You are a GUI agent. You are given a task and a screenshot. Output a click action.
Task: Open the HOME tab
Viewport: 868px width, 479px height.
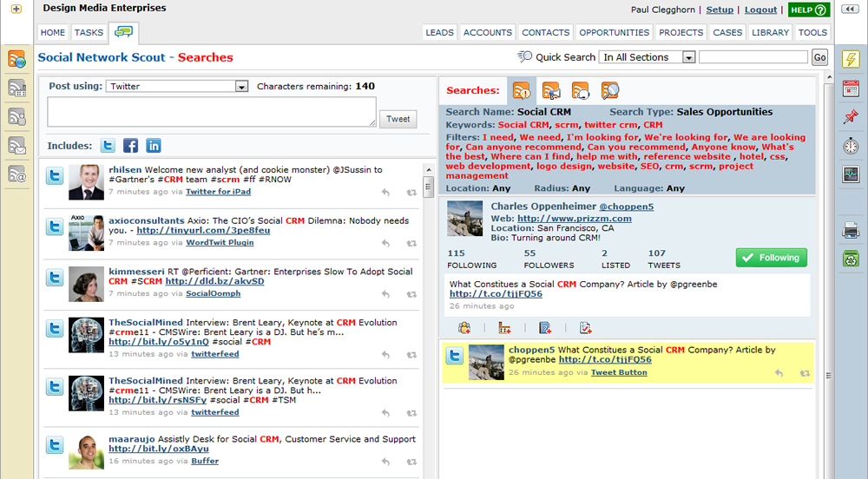click(53, 33)
